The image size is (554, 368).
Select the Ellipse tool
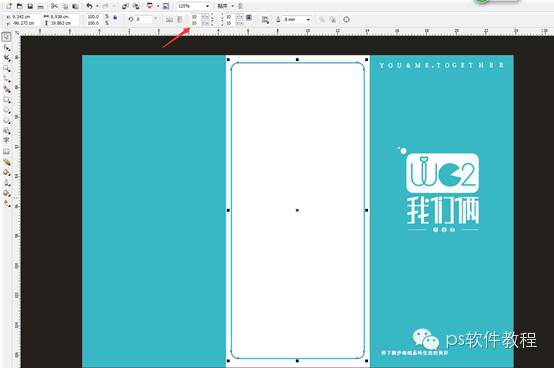click(x=7, y=111)
